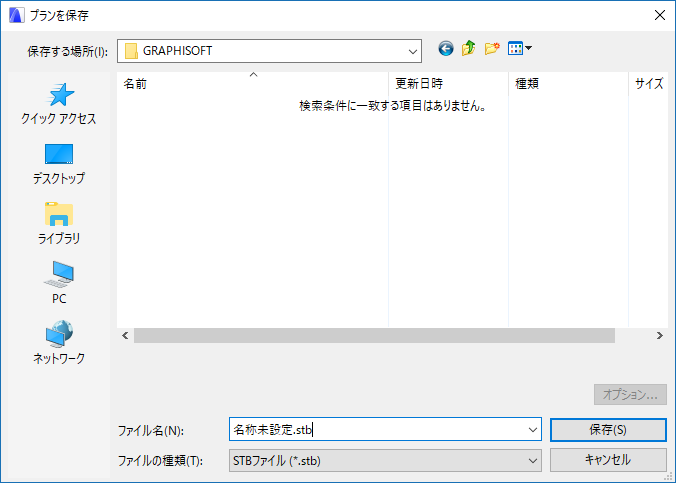Sort by サイズ column header
Viewport: 676px width, 483px height.
pos(648,83)
